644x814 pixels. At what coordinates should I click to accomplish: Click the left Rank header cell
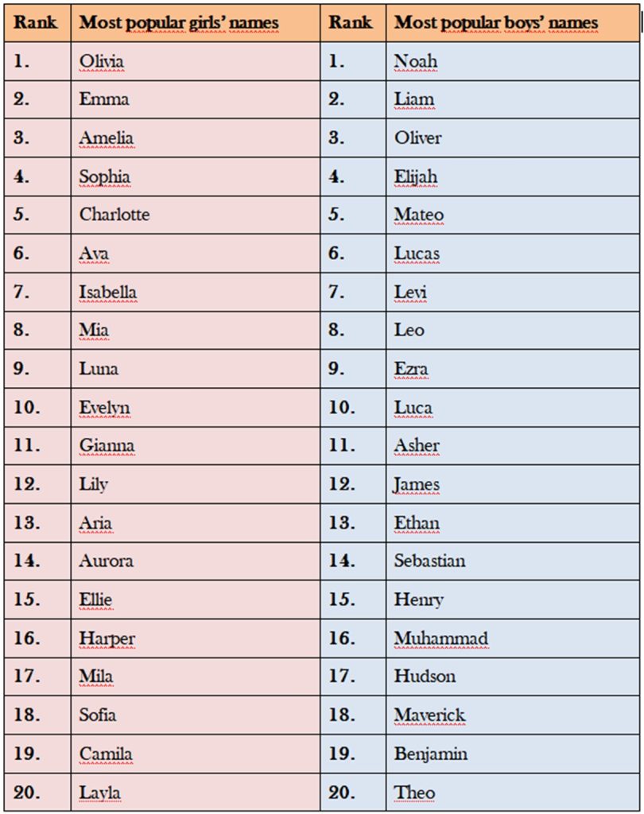pos(35,22)
